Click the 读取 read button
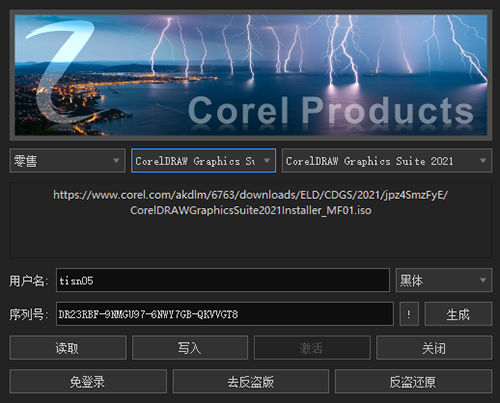 click(x=68, y=348)
